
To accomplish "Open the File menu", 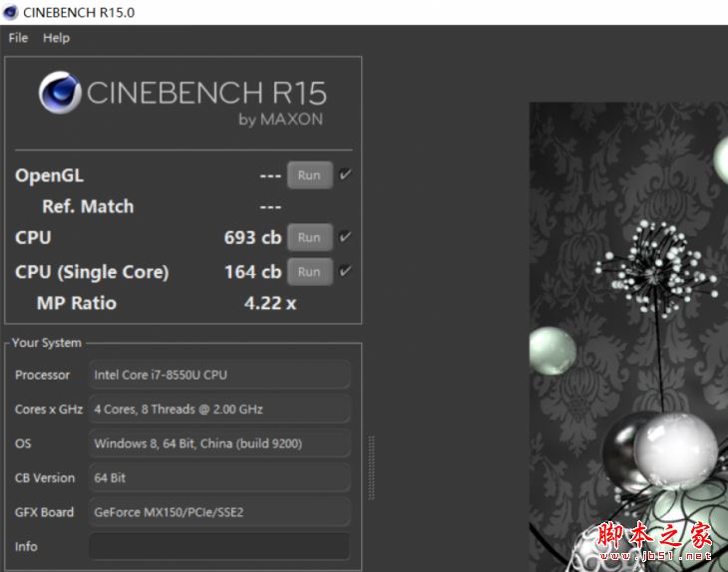I will 18,38.
